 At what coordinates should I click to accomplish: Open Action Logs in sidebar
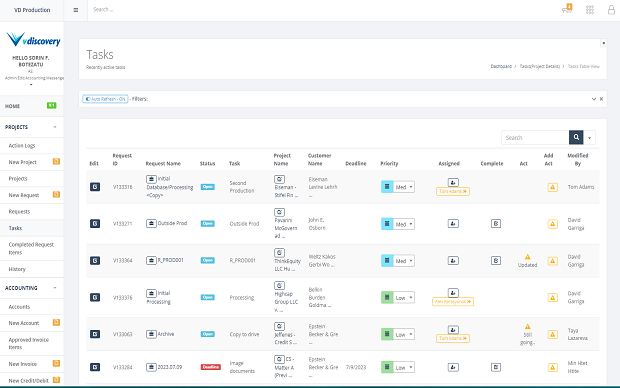click(32, 146)
